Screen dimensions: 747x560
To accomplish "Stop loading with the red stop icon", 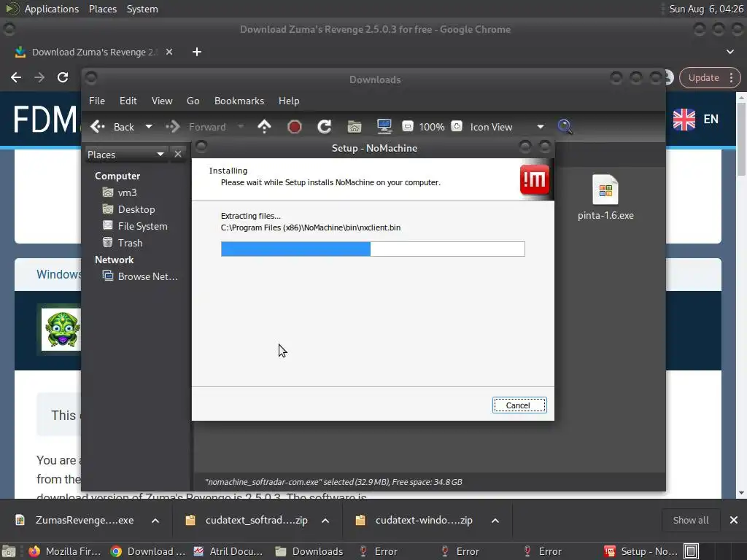I will click(295, 127).
